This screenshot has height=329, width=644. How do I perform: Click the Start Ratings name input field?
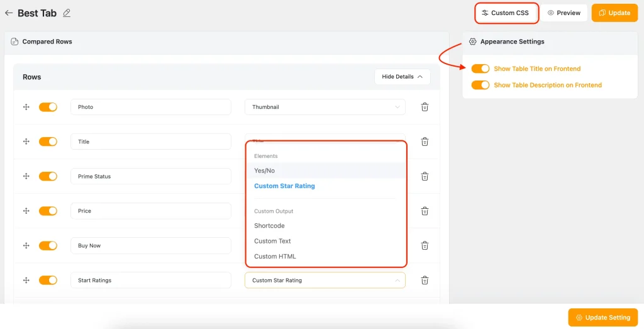tap(151, 280)
